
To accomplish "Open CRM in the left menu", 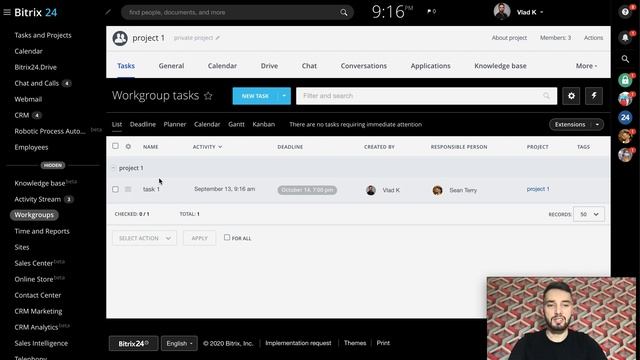I will (x=22, y=115).
